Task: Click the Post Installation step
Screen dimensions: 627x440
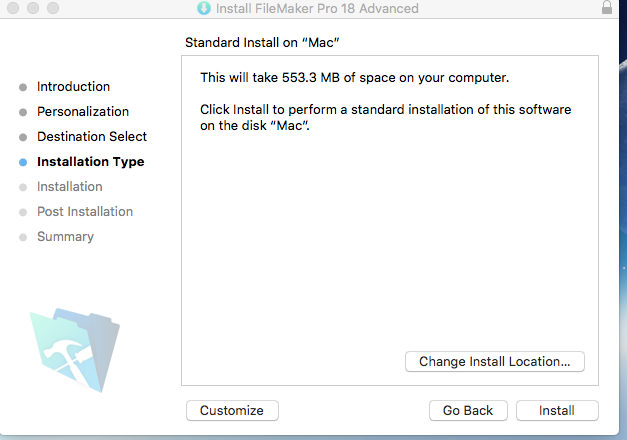Action: pyautogui.click(x=85, y=212)
